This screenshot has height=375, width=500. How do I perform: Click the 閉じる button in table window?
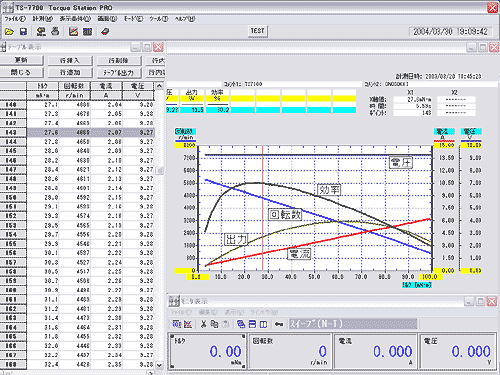21,72
